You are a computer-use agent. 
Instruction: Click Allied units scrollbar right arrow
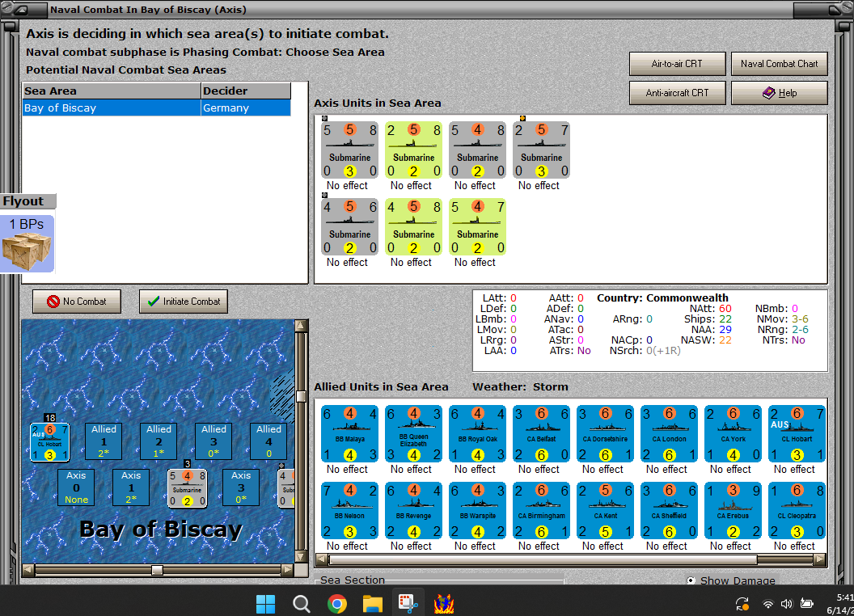pos(820,559)
